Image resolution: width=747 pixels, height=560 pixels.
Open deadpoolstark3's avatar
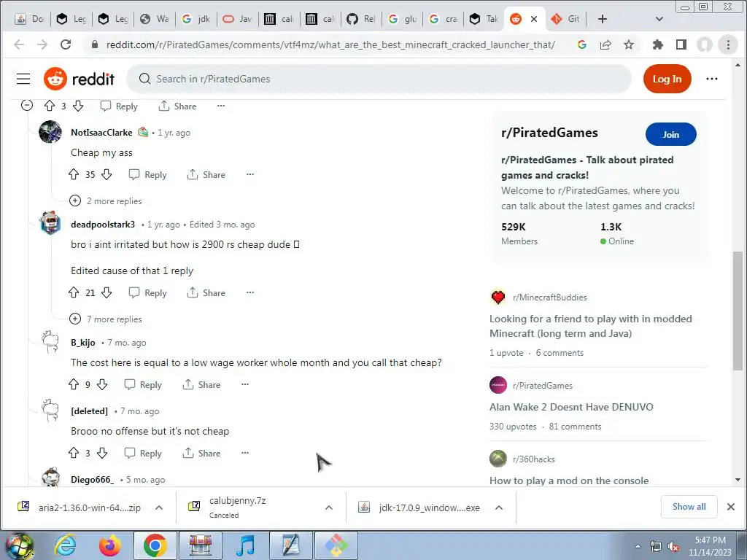50,223
